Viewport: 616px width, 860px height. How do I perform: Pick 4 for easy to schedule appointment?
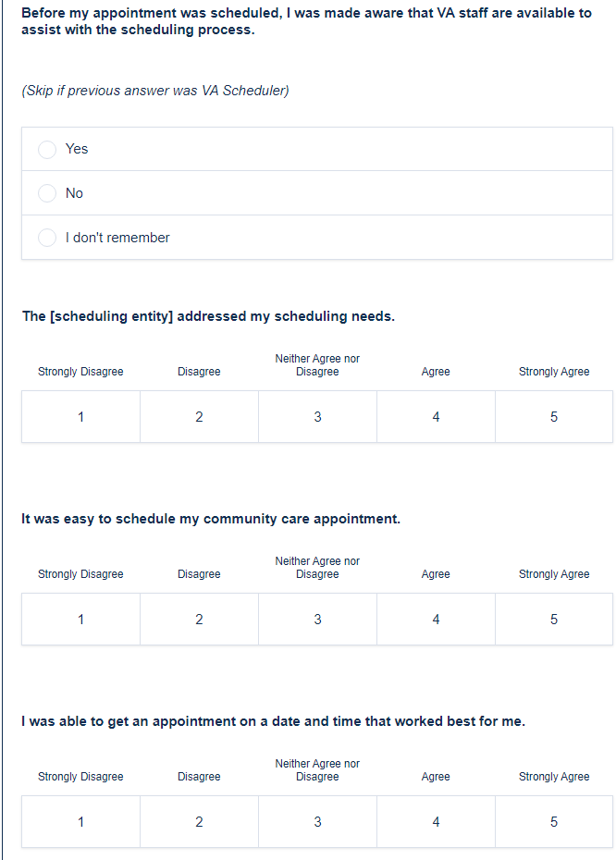click(x=436, y=620)
